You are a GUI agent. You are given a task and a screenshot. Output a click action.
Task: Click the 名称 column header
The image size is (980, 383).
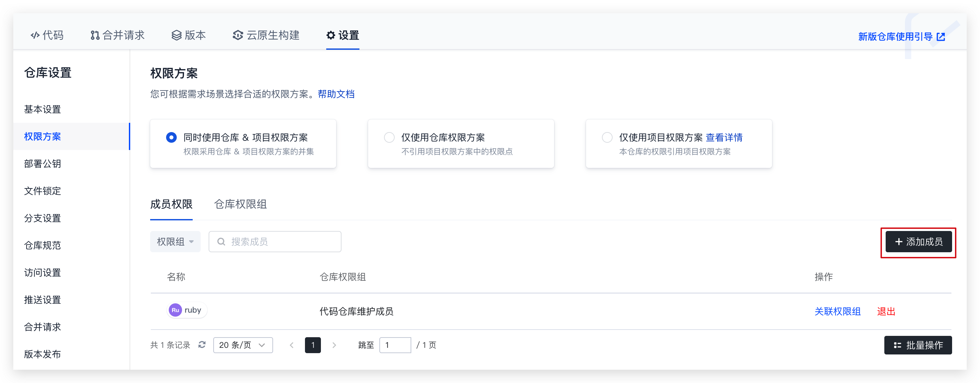point(176,276)
